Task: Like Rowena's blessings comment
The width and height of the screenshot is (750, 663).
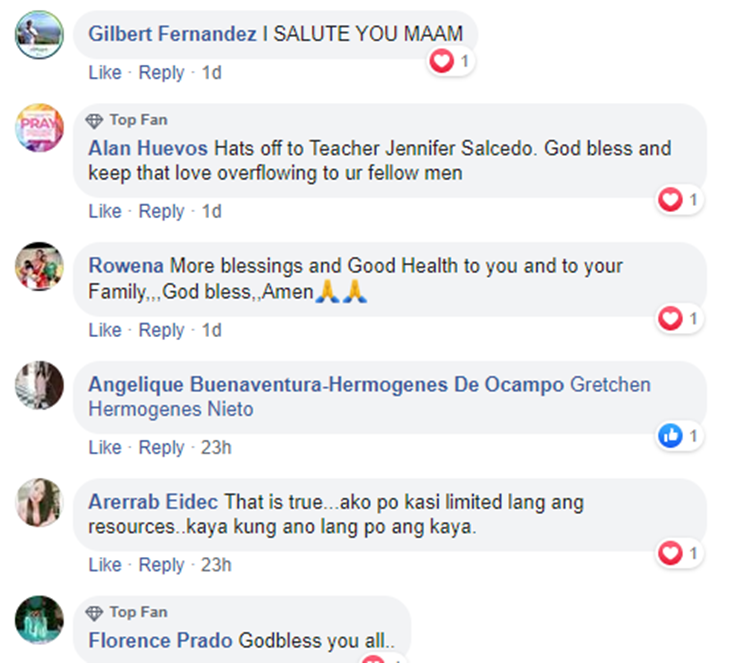Action: point(105,330)
